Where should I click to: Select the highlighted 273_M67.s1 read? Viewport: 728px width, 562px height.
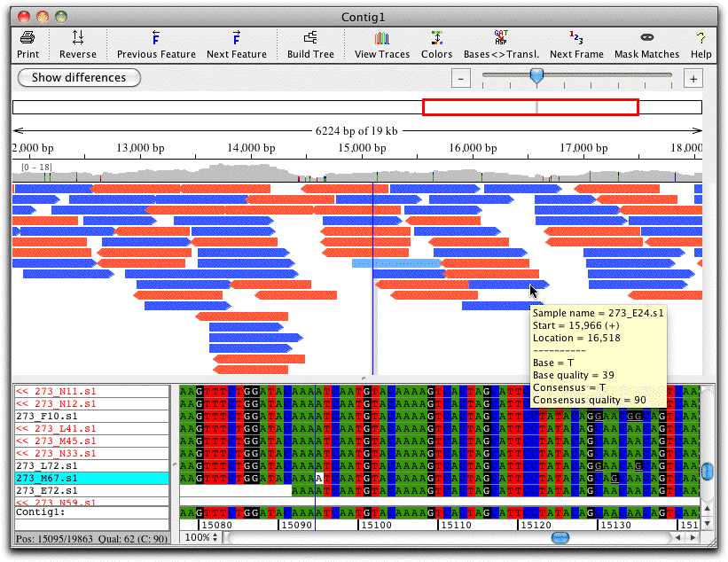(x=92, y=478)
